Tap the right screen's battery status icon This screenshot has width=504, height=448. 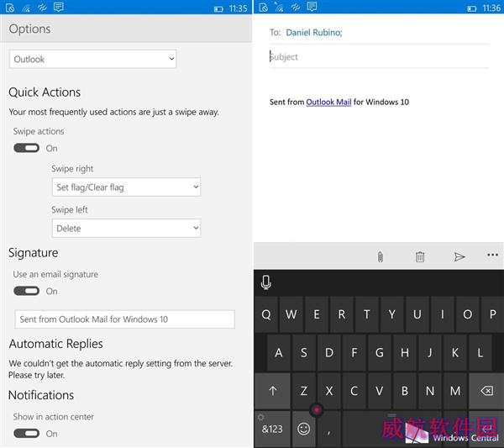coord(471,8)
